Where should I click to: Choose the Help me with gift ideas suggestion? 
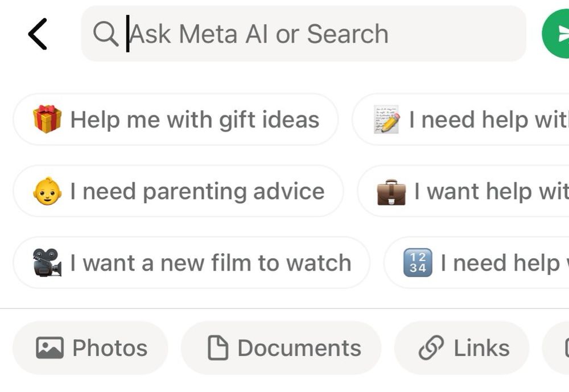coord(194,119)
